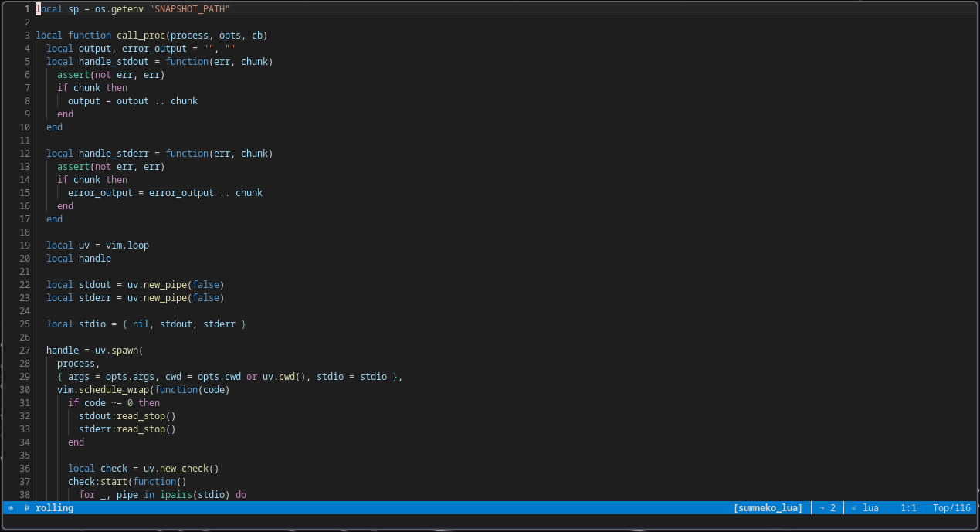Click the 1:1 cursor position indicator
This screenshot has height=532, width=980.
(908, 508)
